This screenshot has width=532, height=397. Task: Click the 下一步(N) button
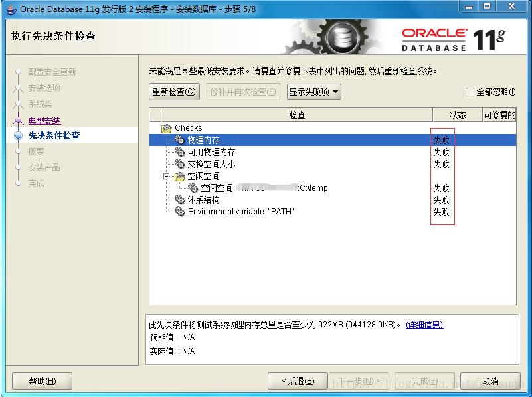tap(359, 381)
